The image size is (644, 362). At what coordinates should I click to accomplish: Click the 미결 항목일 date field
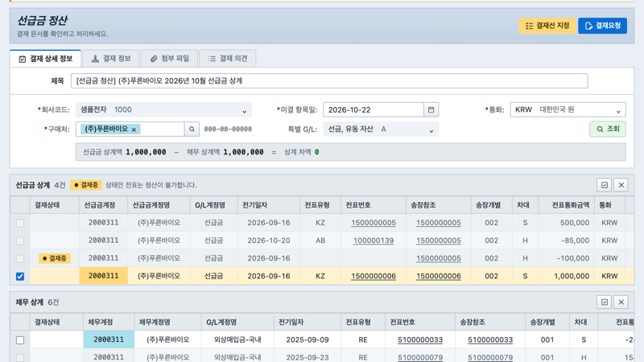[374, 109]
